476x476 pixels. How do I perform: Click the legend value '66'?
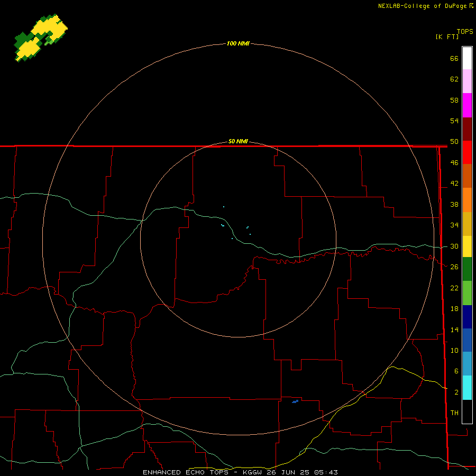pyautogui.click(x=454, y=58)
